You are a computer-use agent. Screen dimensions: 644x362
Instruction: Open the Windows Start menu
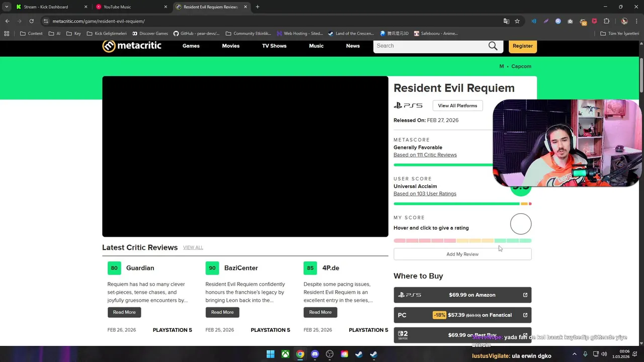[271, 354]
